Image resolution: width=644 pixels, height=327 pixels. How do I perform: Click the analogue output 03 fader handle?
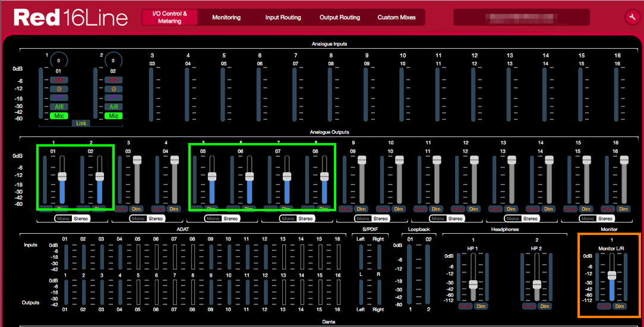pos(137,160)
